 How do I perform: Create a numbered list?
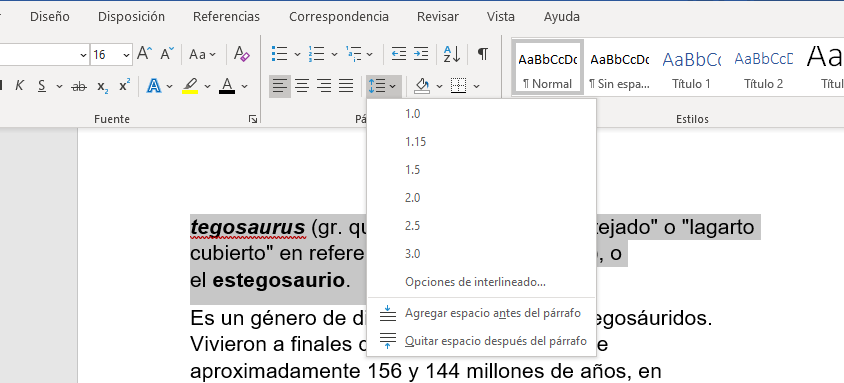(316, 54)
